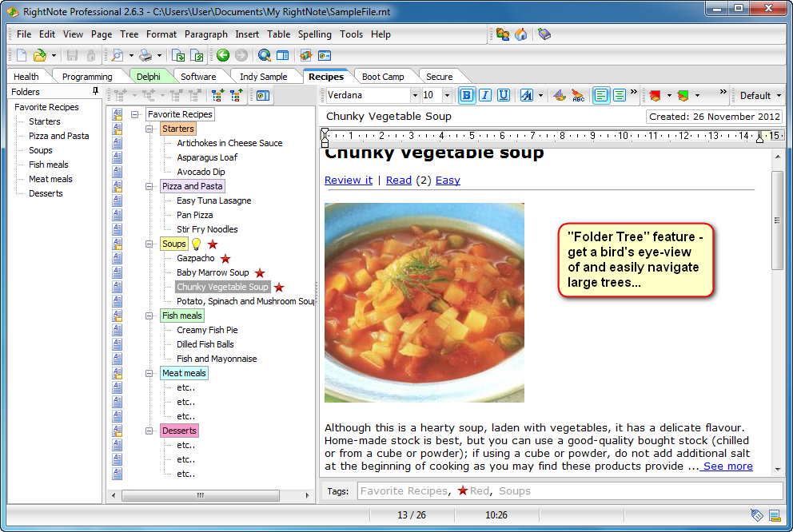
Task: Switch to the Boot Camp tab
Action: click(383, 77)
